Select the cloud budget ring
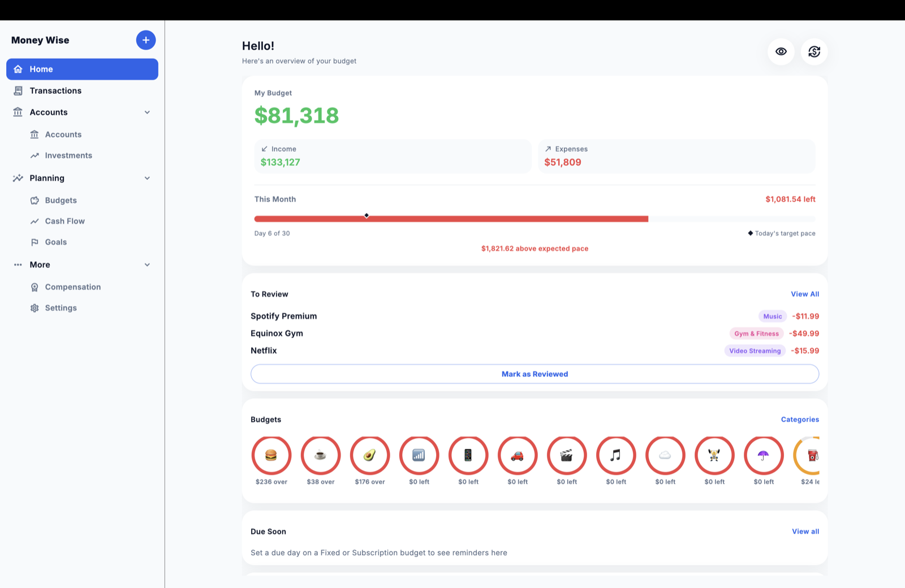Screen dimensions: 905x588 point(665,455)
